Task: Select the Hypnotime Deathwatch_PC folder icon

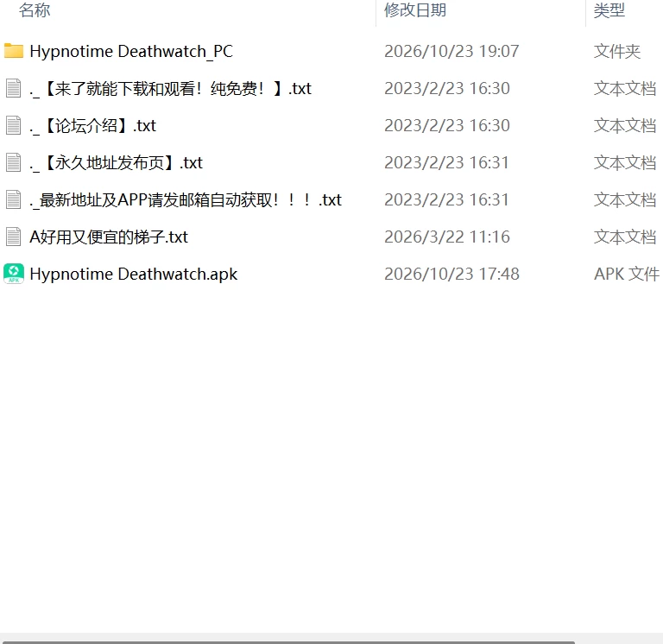Action: click(x=14, y=51)
